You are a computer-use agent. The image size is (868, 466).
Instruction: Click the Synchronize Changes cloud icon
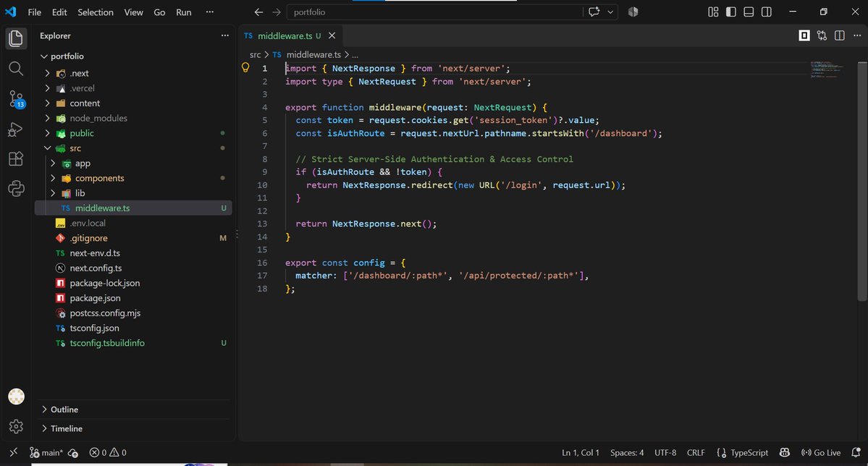coord(73,453)
